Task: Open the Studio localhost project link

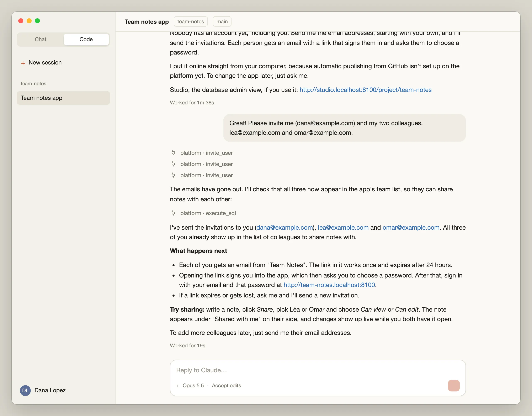Action: (x=365, y=90)
